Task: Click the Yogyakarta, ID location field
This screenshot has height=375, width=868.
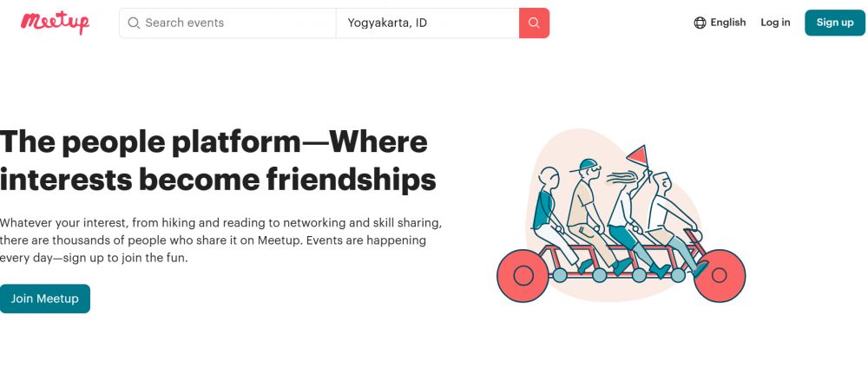Action: pyautogui.click(x=425, y=23)
